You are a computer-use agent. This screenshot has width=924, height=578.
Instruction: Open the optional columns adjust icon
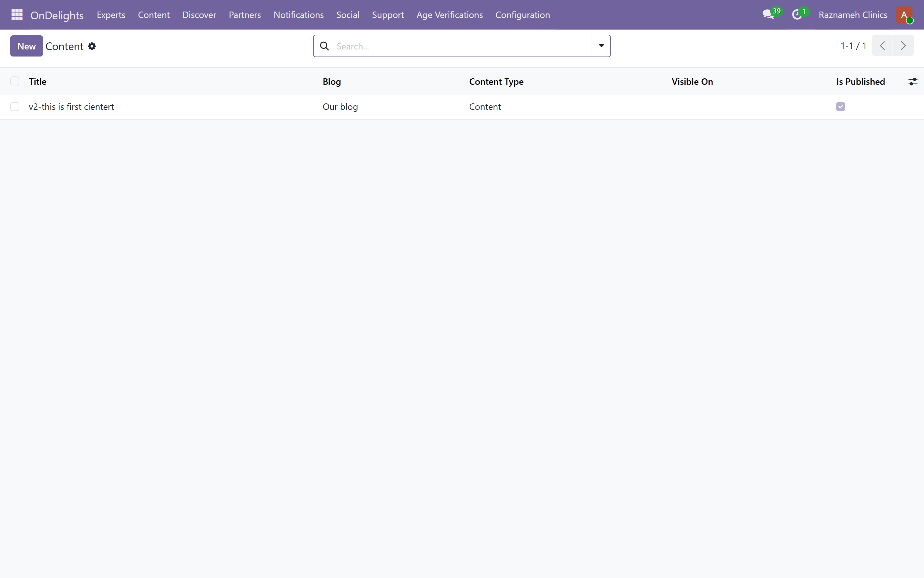[x=912, y=82]
